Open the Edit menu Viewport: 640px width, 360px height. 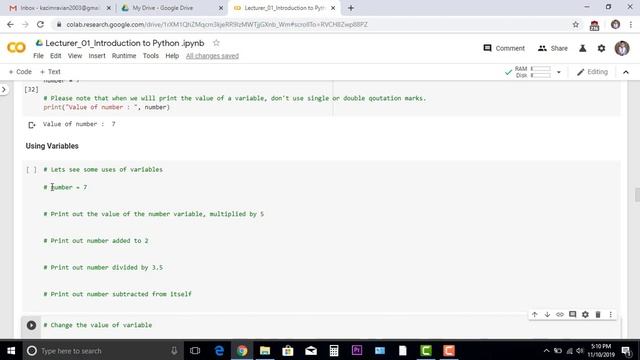56,56
